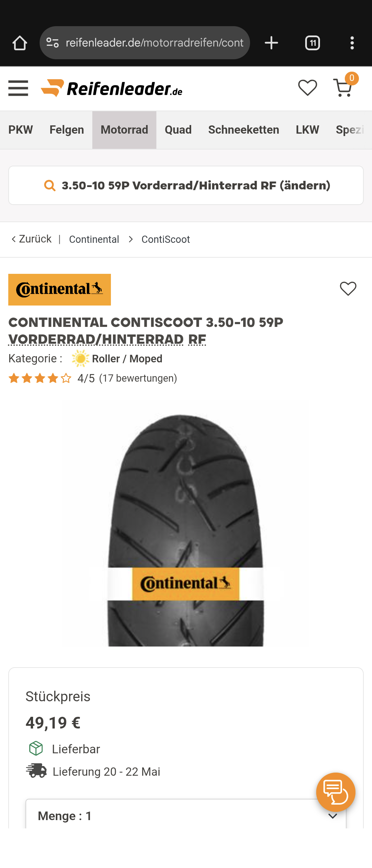The height and width of the screenshot is (868, 372).
Task: Select the Motorrad tab
Action: pyautogui.click(x=124, y=130)
